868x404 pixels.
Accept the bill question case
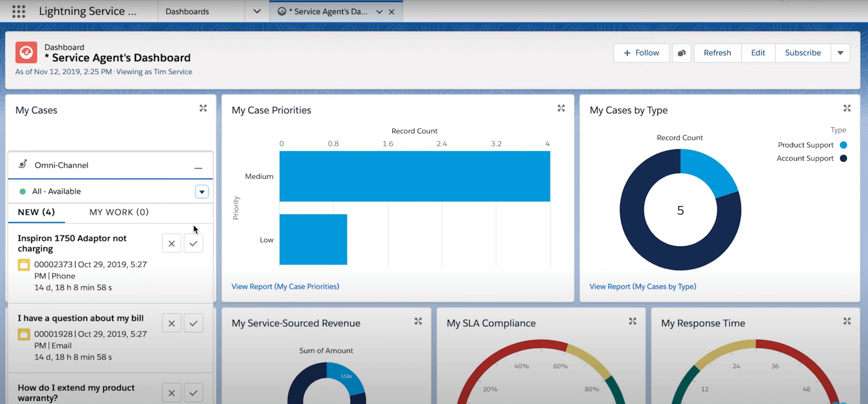[193, 323]
